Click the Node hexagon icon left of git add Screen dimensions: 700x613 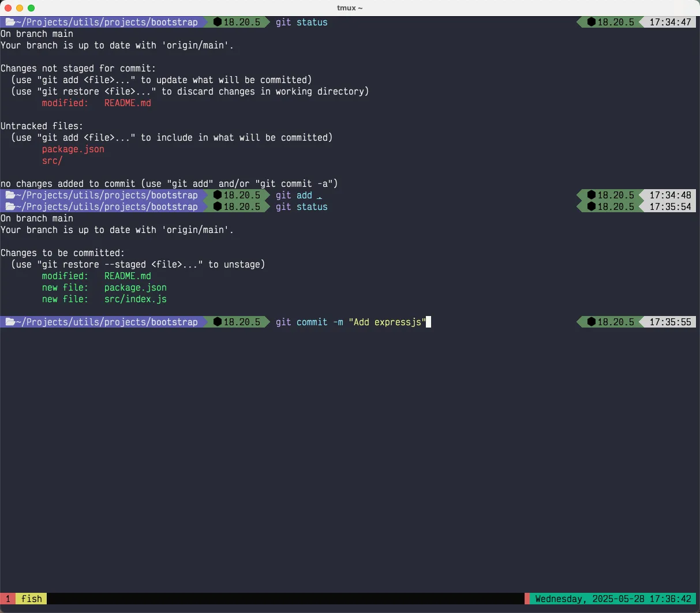(x=218, y=195)
